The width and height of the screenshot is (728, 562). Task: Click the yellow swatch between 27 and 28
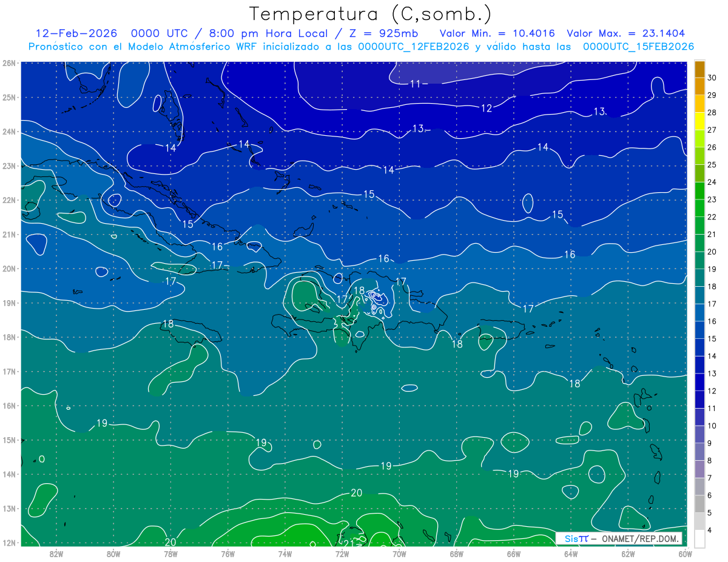(699, 121)
